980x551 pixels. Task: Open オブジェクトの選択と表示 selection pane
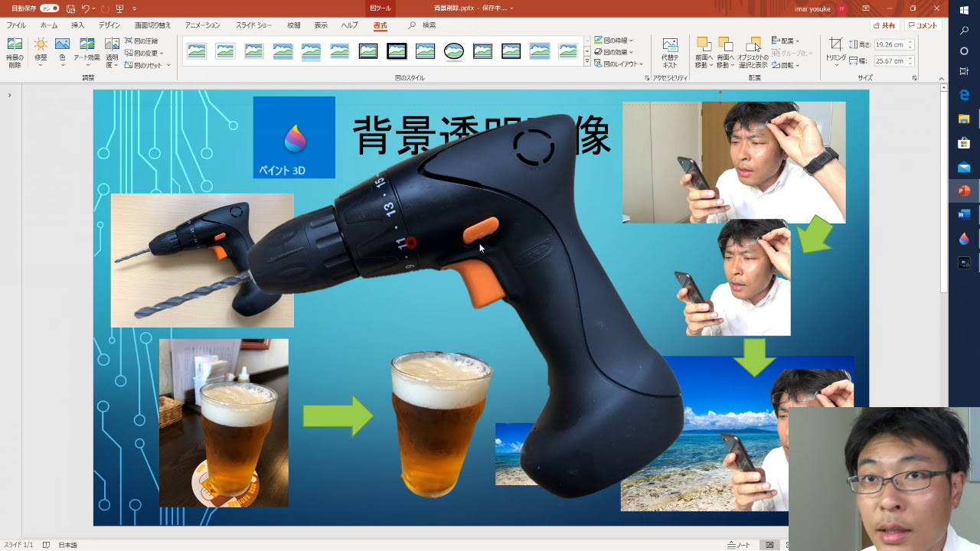coord(753,54)
